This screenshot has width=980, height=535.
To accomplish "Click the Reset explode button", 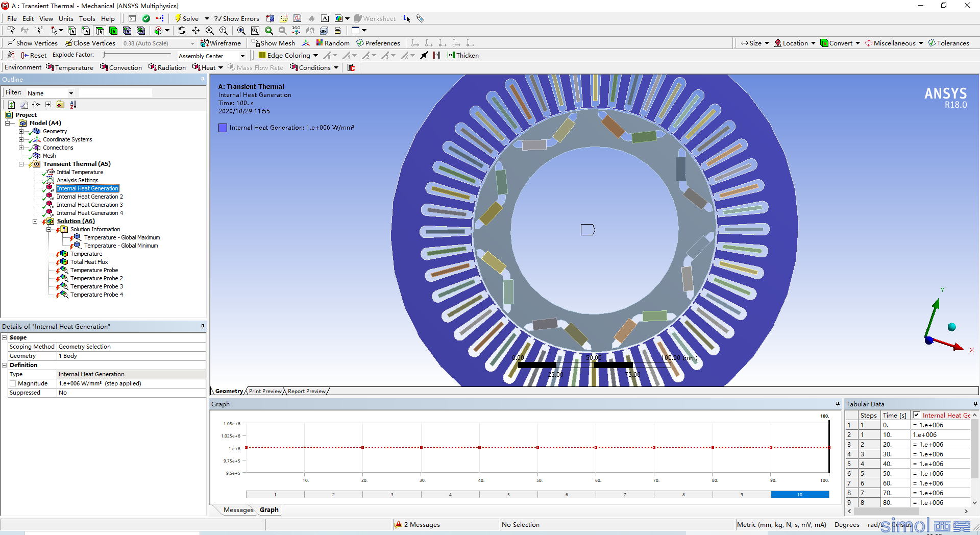I will pos(34,55).
